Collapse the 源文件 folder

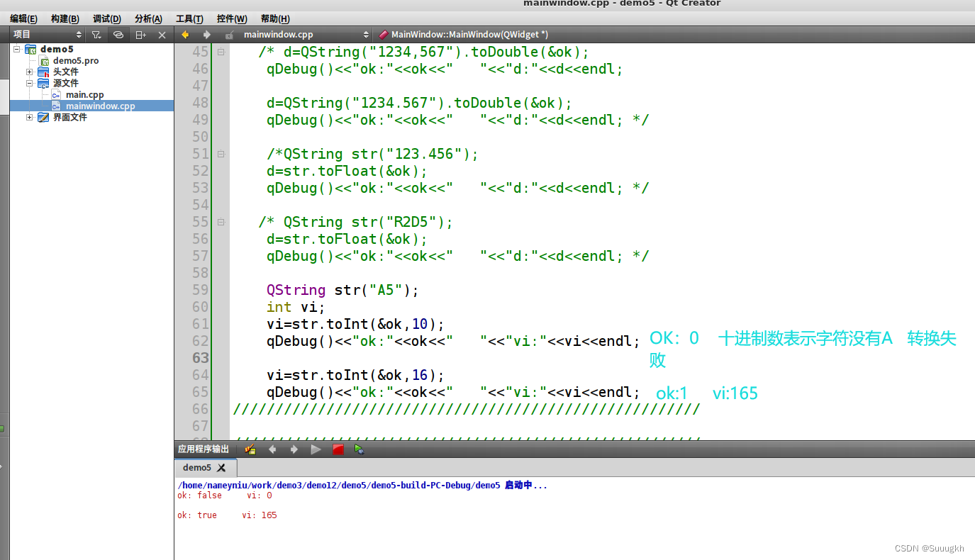point(30,83)
